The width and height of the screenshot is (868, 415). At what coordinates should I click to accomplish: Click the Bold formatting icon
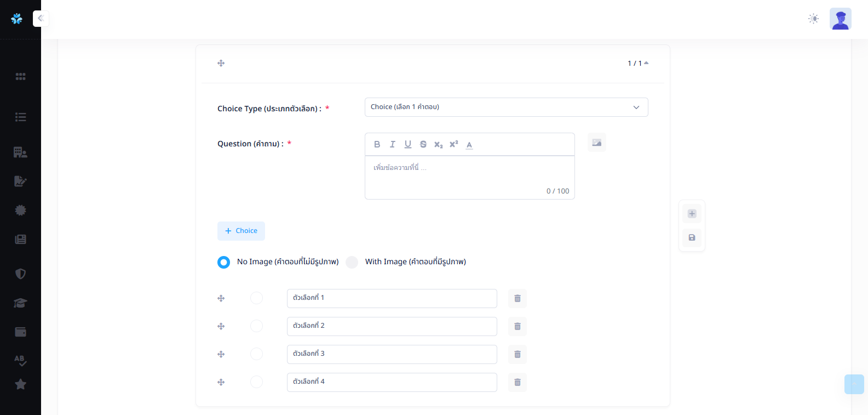377,144
